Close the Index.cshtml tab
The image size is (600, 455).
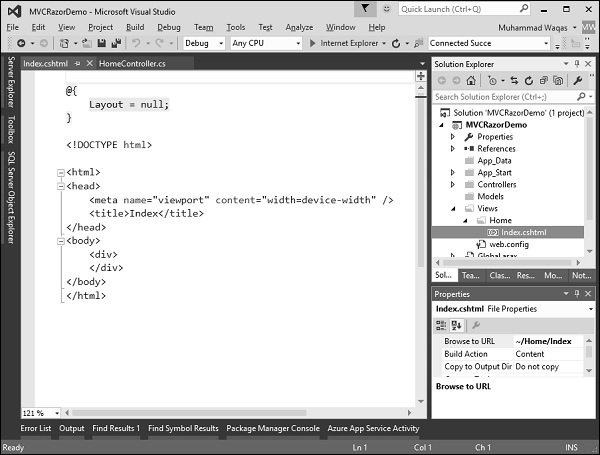(x=90, y=63)
